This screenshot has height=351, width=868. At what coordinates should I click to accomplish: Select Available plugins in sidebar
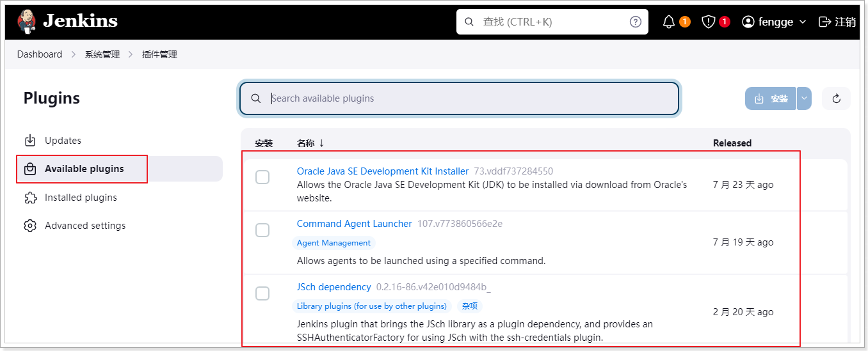pos(119,169)
